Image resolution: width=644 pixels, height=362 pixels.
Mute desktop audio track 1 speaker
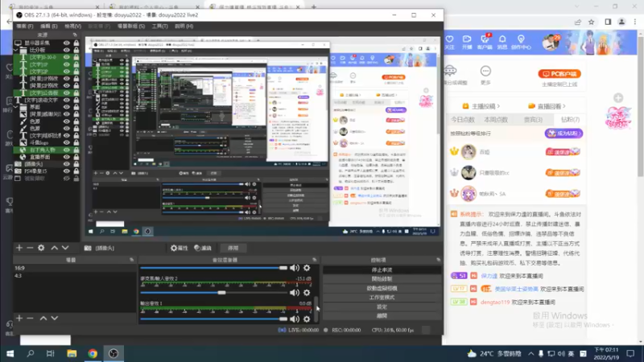[x=295, y=319]
